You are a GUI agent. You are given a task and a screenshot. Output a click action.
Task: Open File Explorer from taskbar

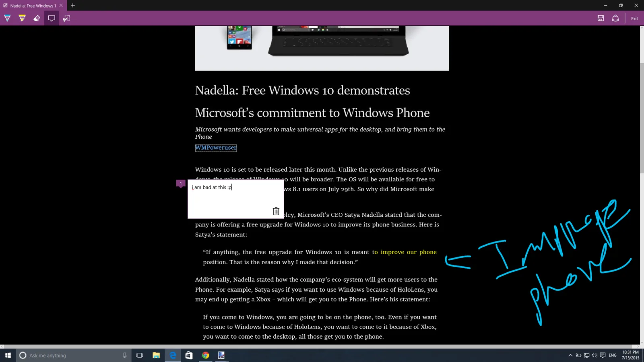(156, 355)
